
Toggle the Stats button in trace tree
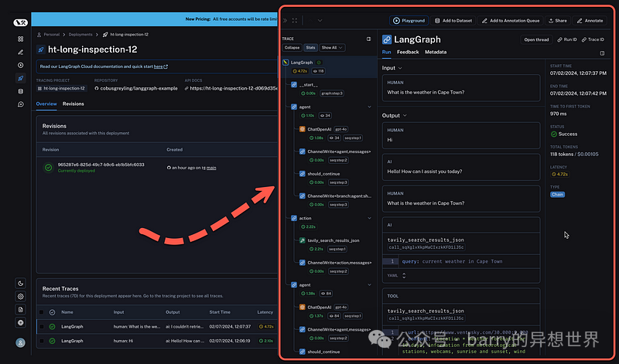pos(311,48)
